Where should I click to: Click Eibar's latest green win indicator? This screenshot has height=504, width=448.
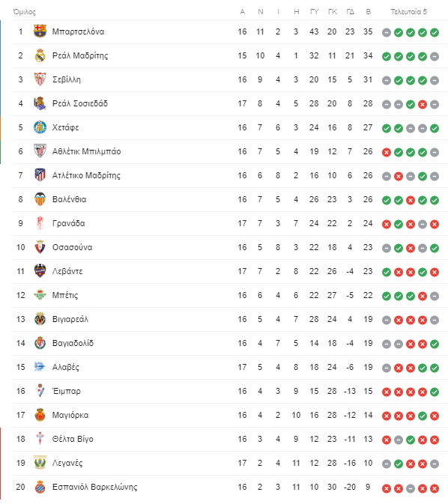pyautogui.click(x=435, y=392)
